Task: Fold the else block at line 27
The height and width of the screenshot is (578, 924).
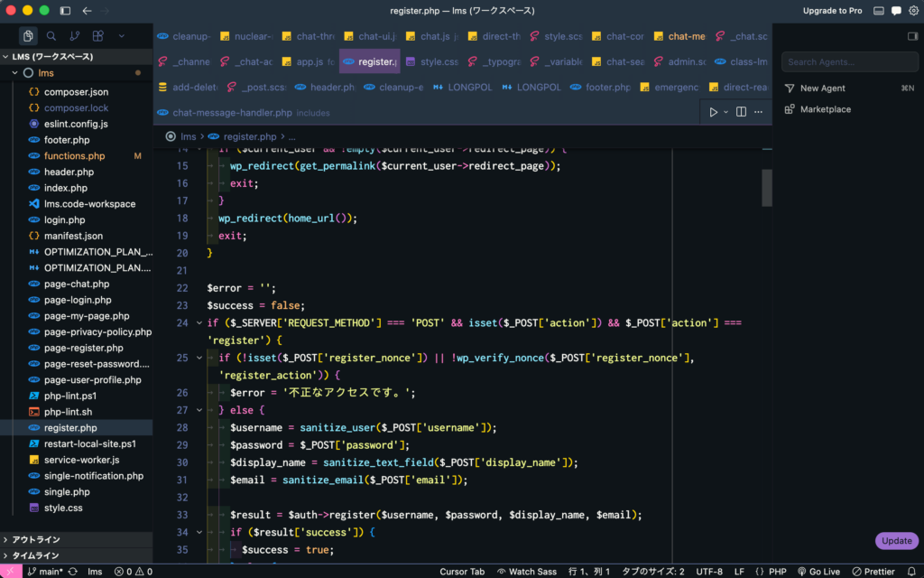Action: point(199,410)
